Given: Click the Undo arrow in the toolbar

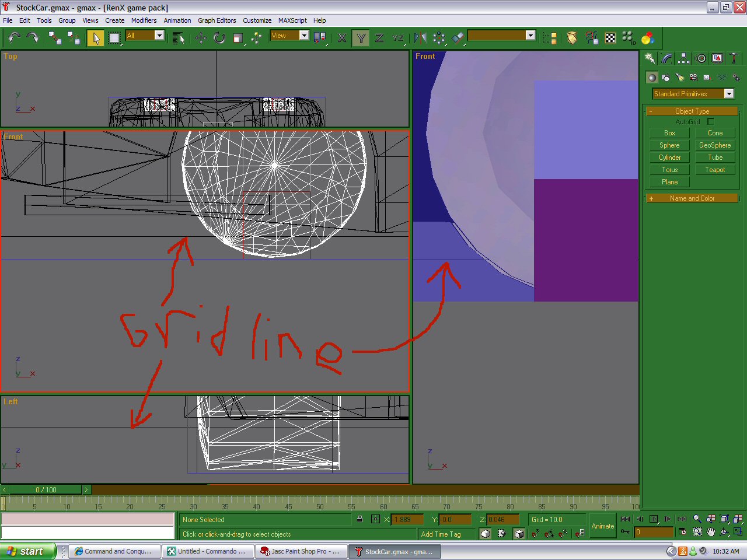Looking at the screenshot, I should pyautogui.click(x=14, y=38).
